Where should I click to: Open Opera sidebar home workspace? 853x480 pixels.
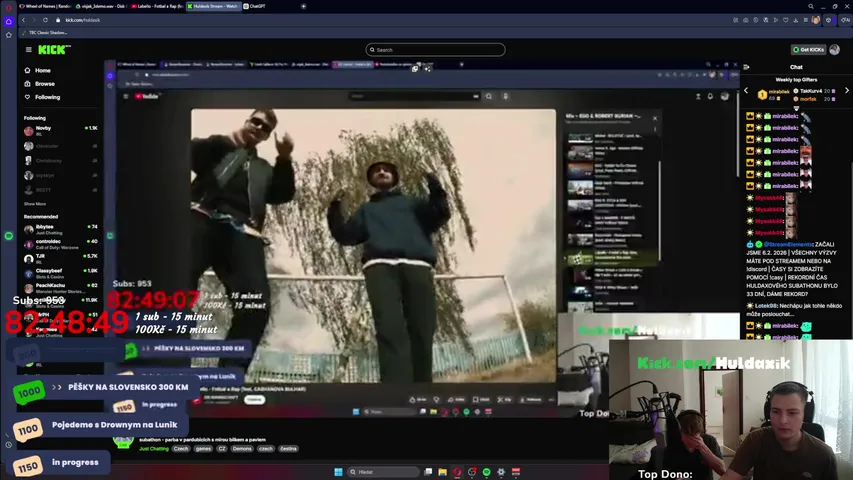pyautogui.click(x=8, y=21)
